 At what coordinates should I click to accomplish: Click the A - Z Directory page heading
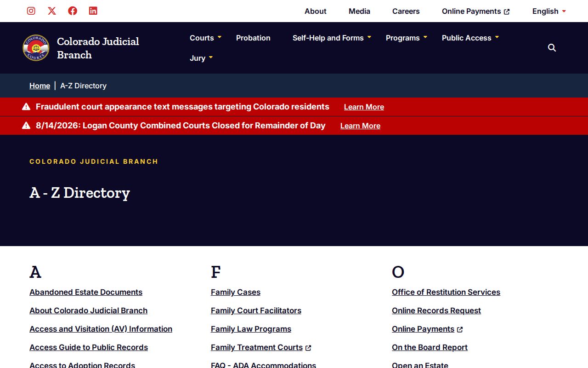(79, 192)
